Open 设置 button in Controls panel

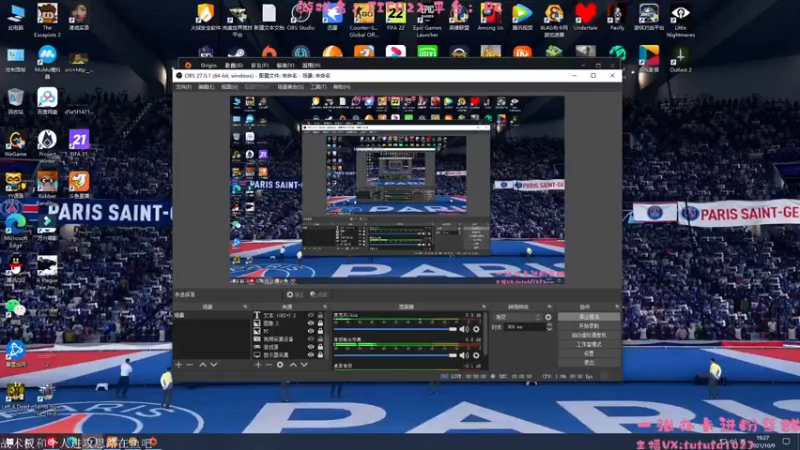point(589,353)
